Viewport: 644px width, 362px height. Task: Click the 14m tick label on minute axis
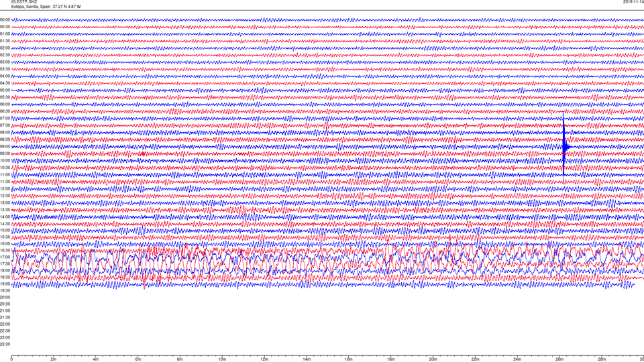click(x=307, y=359)
